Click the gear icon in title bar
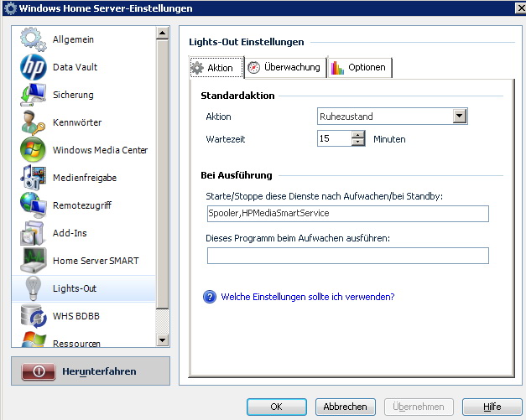The image size is (526, 420). [x=10, y=8]
